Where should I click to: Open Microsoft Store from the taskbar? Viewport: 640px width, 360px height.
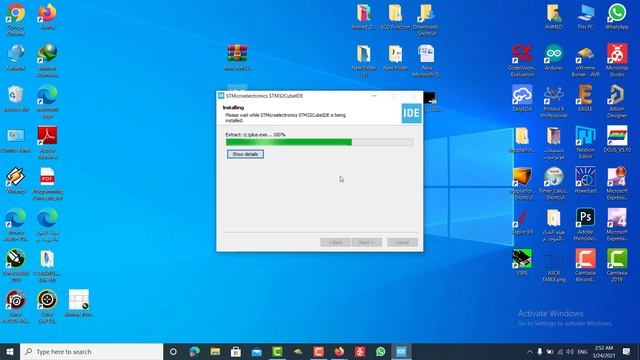236,351
